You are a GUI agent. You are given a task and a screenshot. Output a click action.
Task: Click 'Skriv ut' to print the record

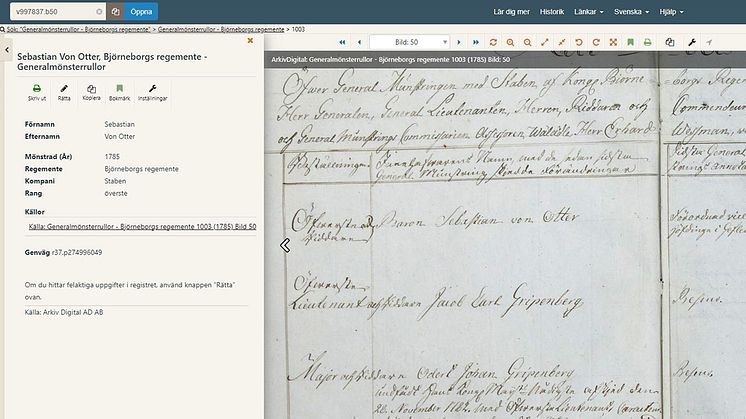coord(37,93)
